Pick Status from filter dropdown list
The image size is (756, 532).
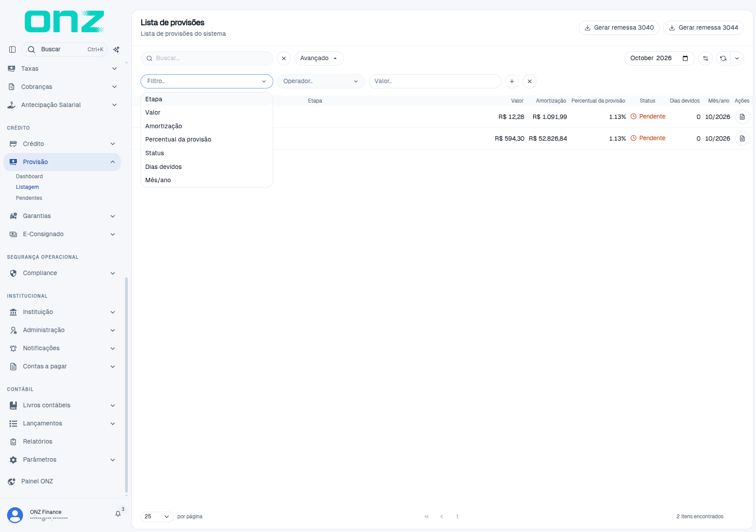point(206,153)
